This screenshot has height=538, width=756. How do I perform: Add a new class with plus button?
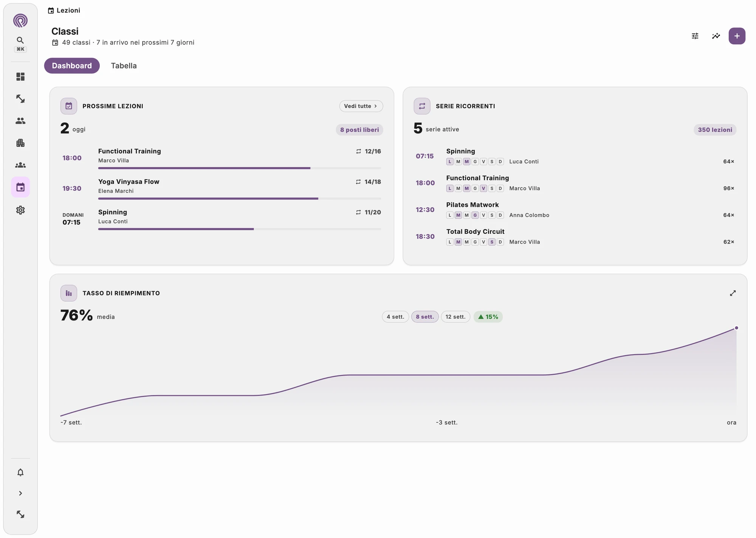(x=737, y=36)
